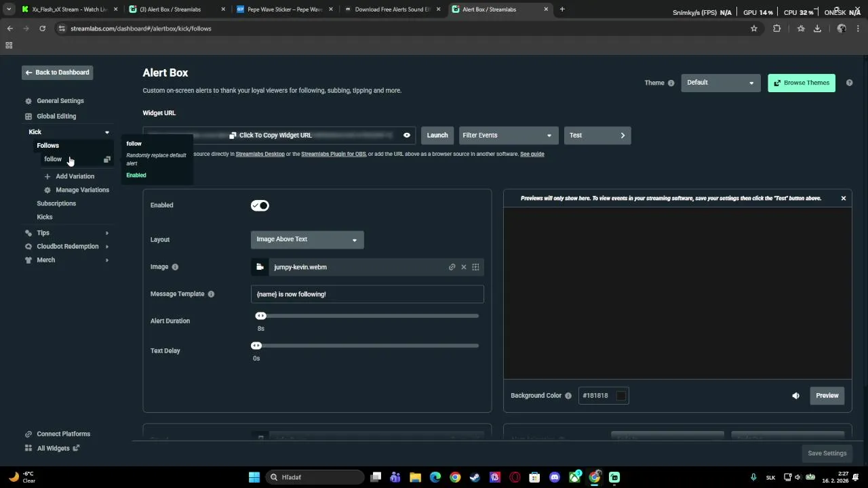868x488 pixels.
Task: Click the Cloudbot Redemption icon
Action: (x=28, y=247)
